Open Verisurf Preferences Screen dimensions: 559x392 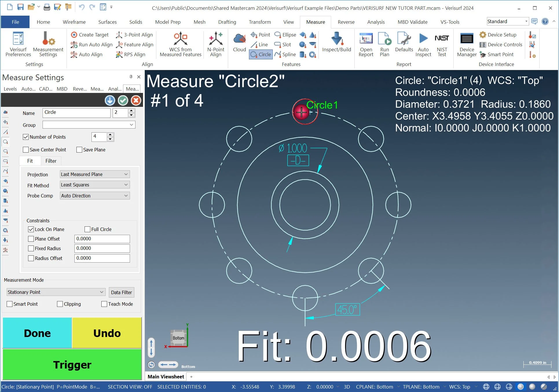click(18, 44)
